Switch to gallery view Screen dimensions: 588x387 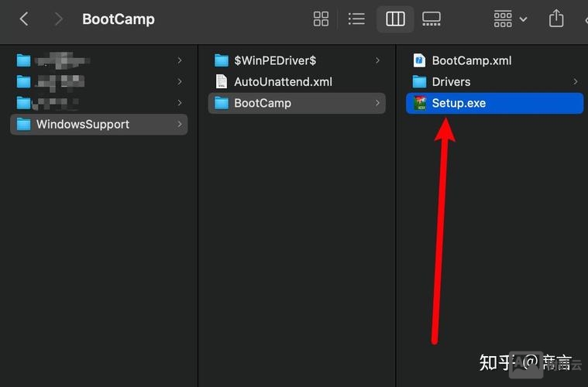[432, 19]
